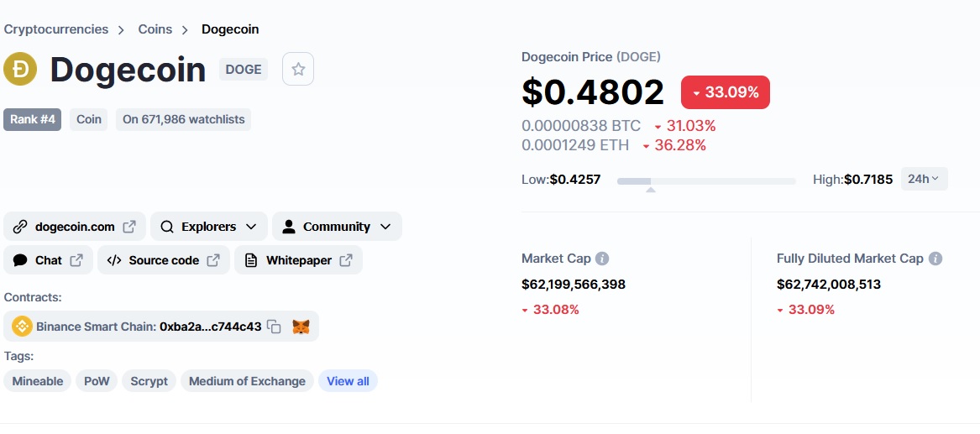Click 0.00000838 BTC price

(x=581, y=126)
